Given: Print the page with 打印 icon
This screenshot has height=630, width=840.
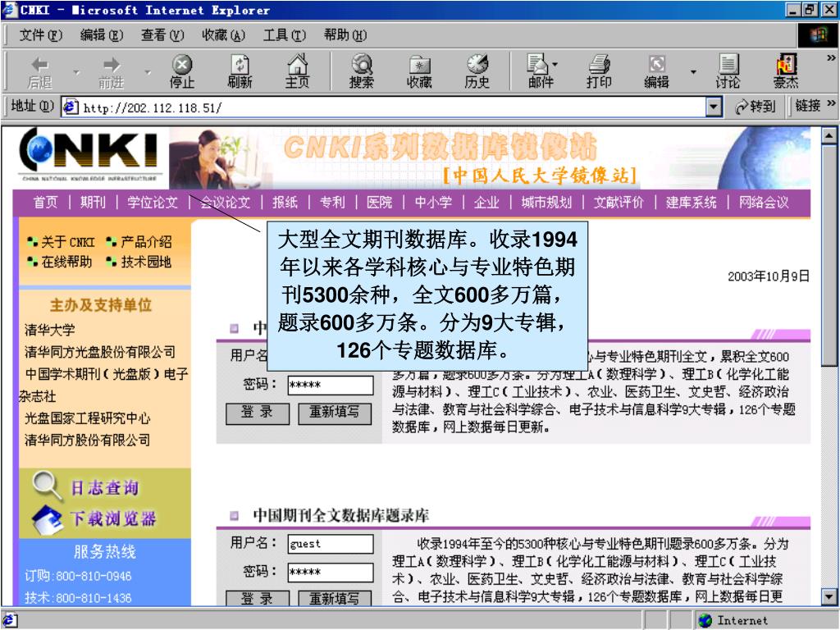Looking at the screenshot, I should point(599,72).
